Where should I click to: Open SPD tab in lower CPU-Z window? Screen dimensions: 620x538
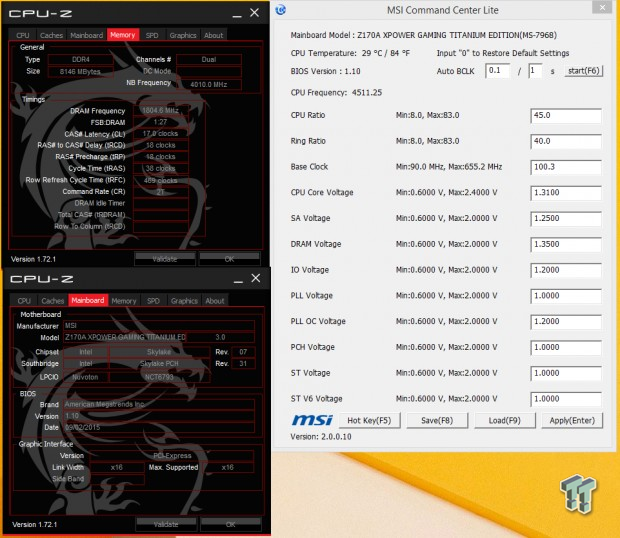point(153,300)
